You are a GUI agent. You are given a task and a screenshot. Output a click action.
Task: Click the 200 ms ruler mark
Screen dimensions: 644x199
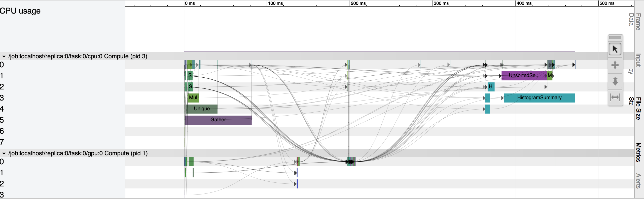click(358, 3)
